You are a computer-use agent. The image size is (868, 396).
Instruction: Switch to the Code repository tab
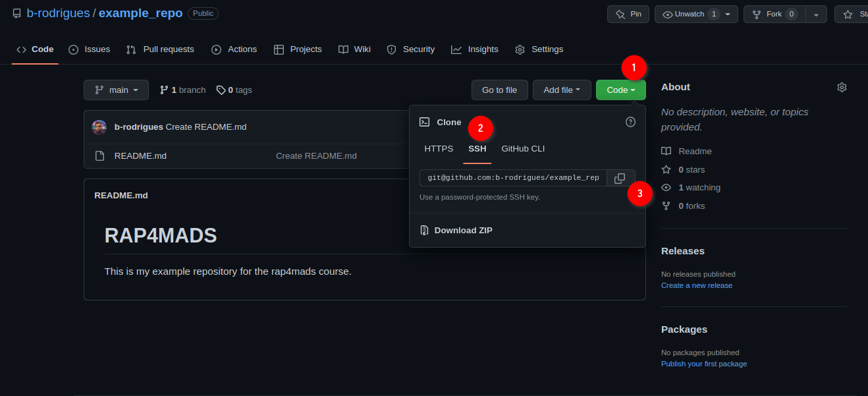pyautogui.click(x=35, y=49)
